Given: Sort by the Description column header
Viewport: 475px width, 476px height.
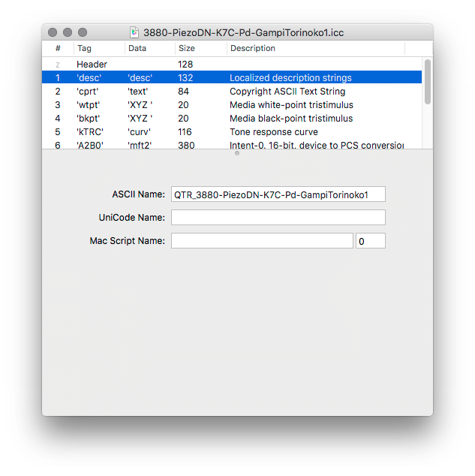Looking at the screenshot, I should pyautogui.click(x=316, y=48).
